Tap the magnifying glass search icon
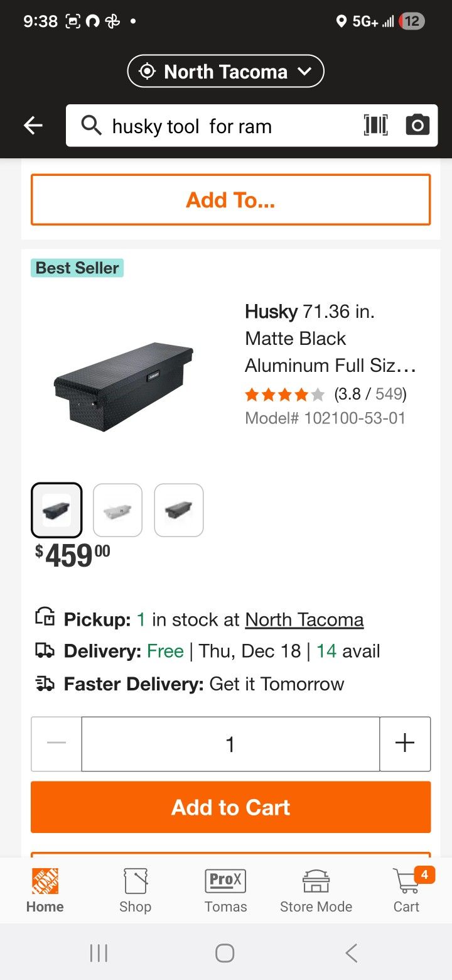The height and width of the screenshot is (980, 452). point(92,126)
